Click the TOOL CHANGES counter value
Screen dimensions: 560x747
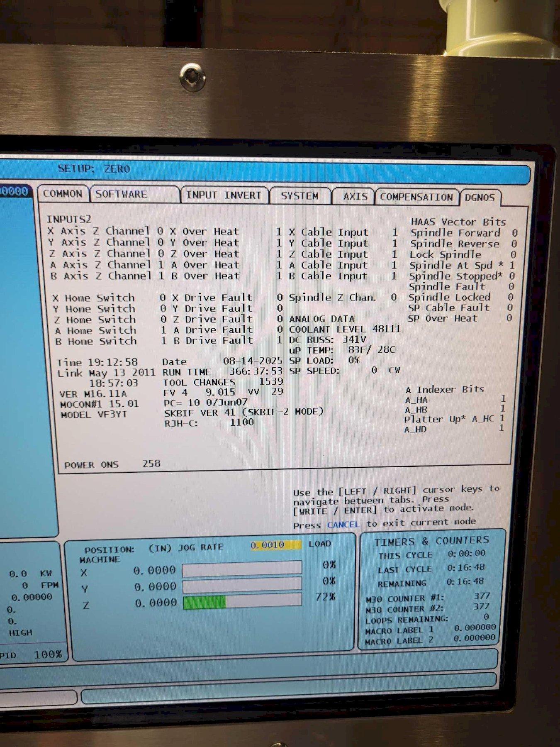tap(270, 381)
